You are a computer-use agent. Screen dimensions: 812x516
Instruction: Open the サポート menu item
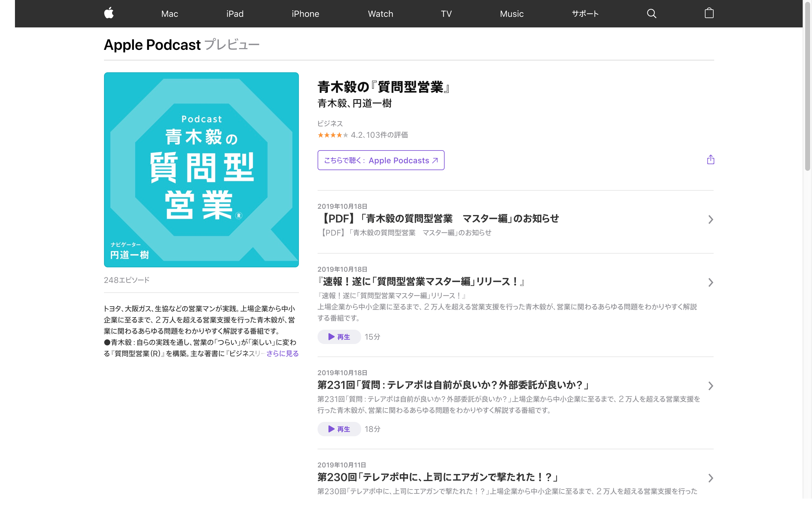(x=585, y=14)
